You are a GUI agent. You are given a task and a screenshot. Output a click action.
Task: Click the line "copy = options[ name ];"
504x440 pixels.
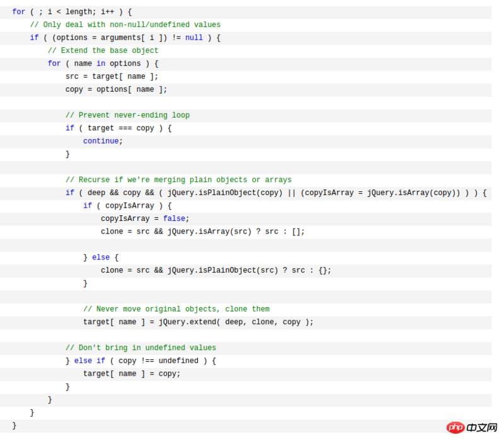pos(116,89)
